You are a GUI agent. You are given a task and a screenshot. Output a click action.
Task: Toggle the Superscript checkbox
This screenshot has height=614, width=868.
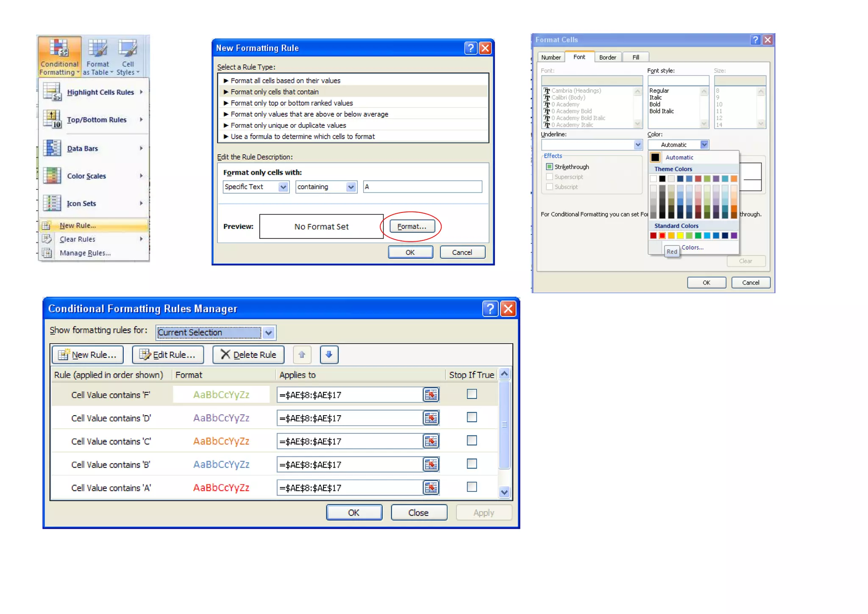(549, 177)
